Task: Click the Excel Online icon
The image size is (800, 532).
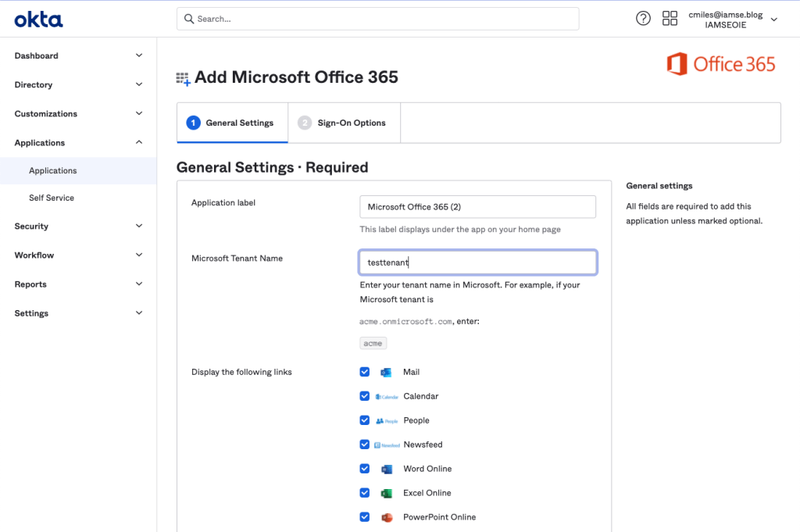Action: click(386, 494)
